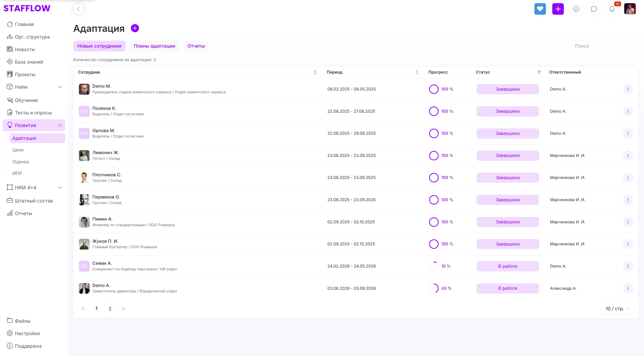Sort table by Сотрудник column

point(315,72)
